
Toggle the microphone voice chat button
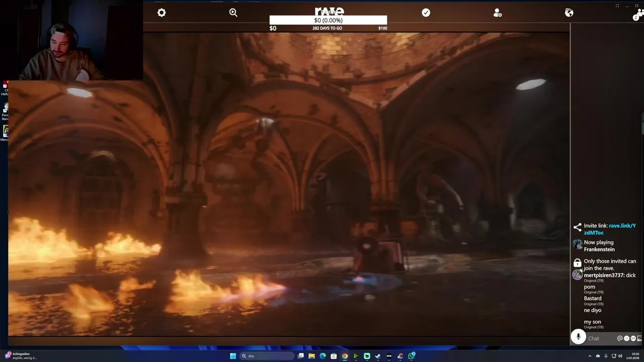pyautogui.click(x=578, y=337)
